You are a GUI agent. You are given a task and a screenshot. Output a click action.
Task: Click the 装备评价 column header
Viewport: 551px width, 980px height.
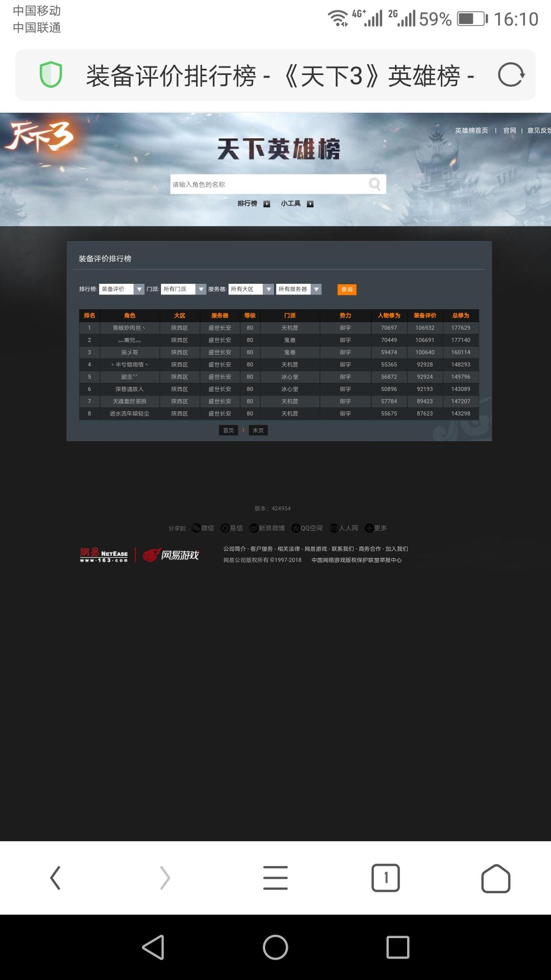tap(425, 315)
